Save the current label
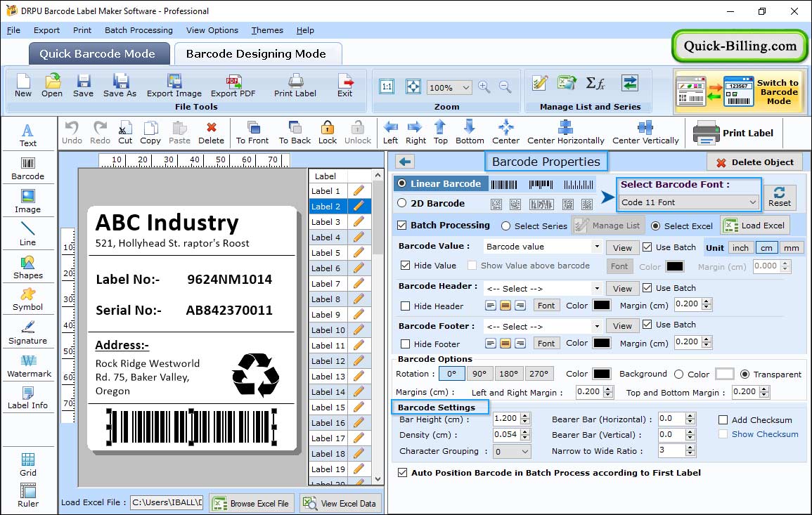812x515 pixels. pyautogui.click(x=84, y=86)
